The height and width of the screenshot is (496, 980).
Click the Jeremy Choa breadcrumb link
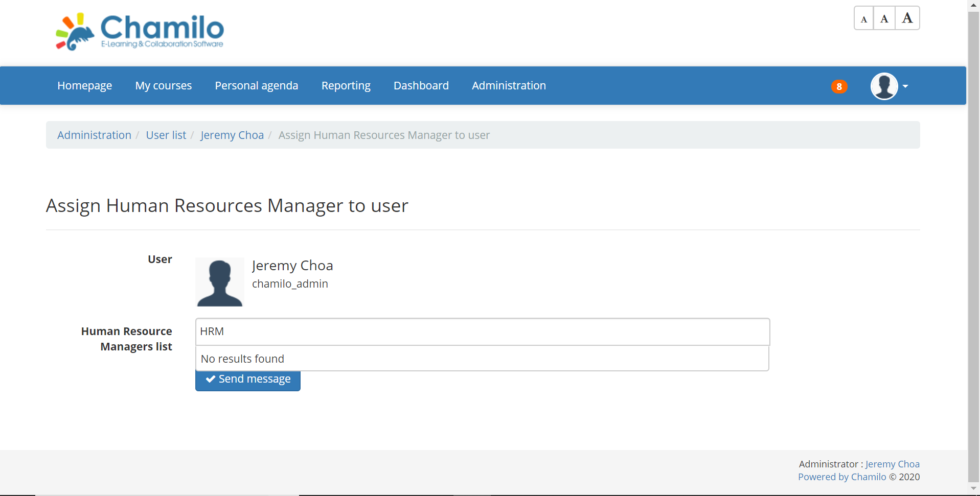click(x=232, y=135)
